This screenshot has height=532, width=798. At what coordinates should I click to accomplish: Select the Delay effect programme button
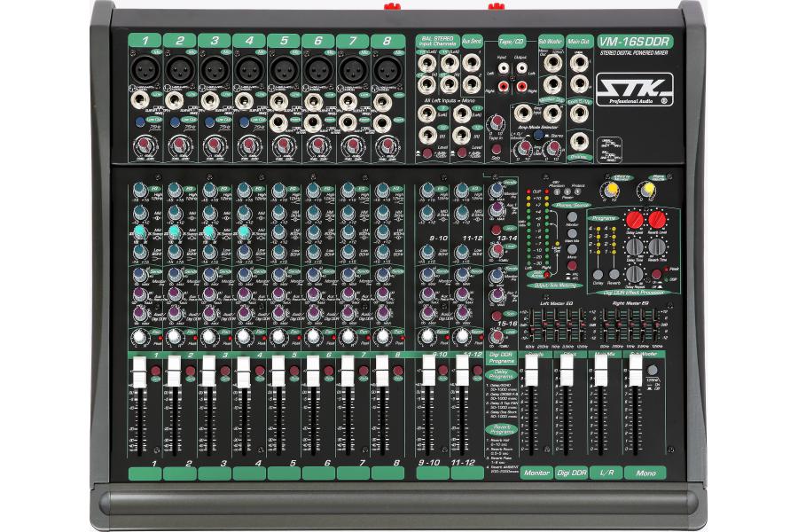[598, 274]
